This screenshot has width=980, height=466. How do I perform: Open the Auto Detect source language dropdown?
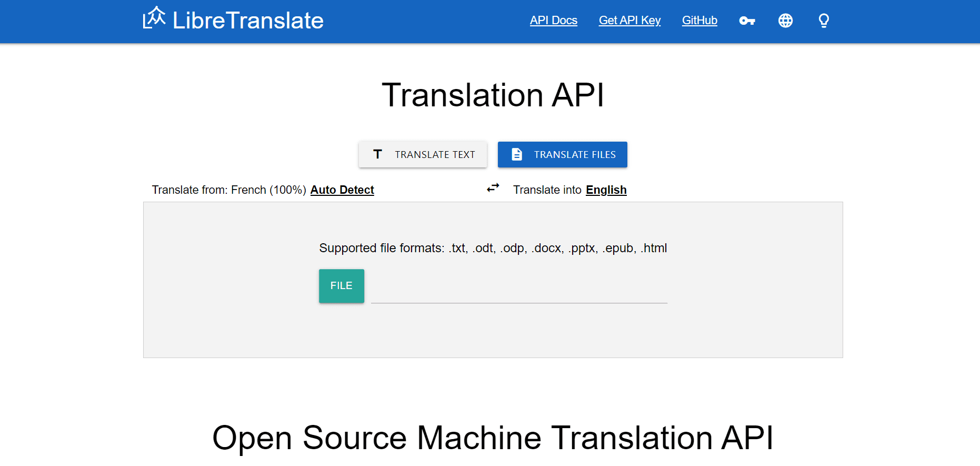tap(342, 190)
